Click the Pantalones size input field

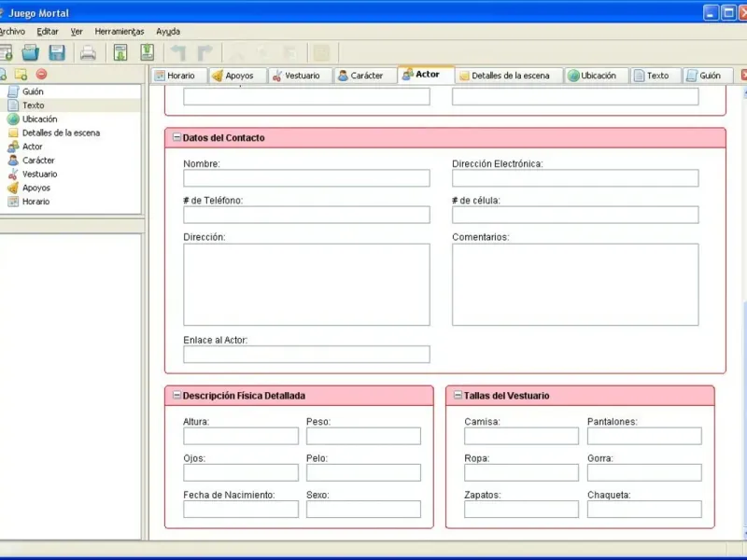click(x=644, y=436)
